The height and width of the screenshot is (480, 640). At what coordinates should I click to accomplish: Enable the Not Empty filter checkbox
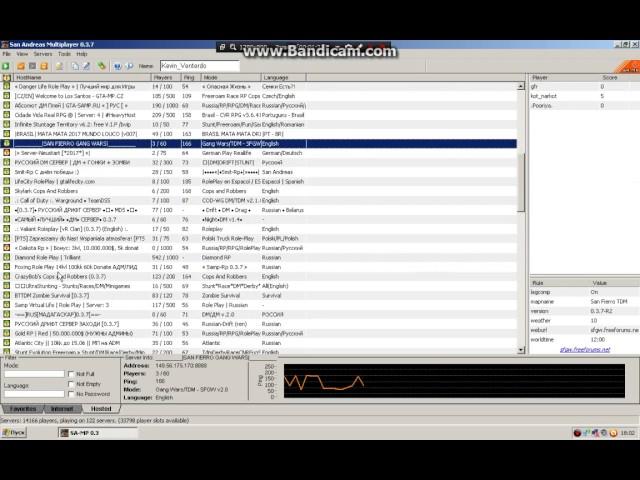pyautogui.click(x=71, y=384)
